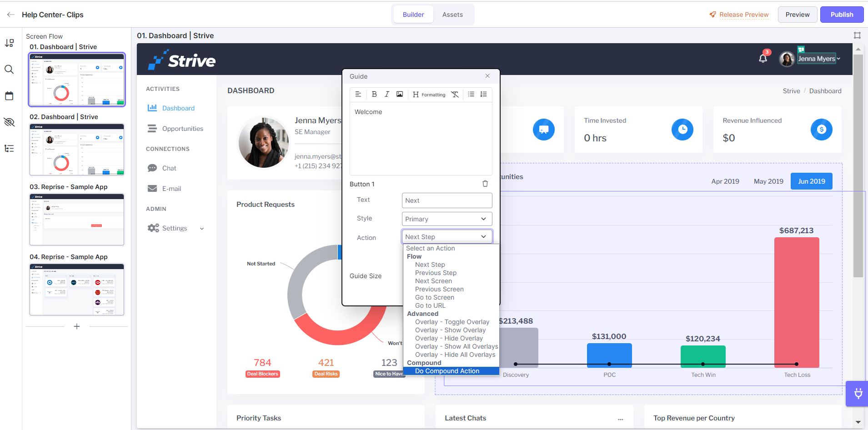Switch to the Builder tab

(413, 15)
